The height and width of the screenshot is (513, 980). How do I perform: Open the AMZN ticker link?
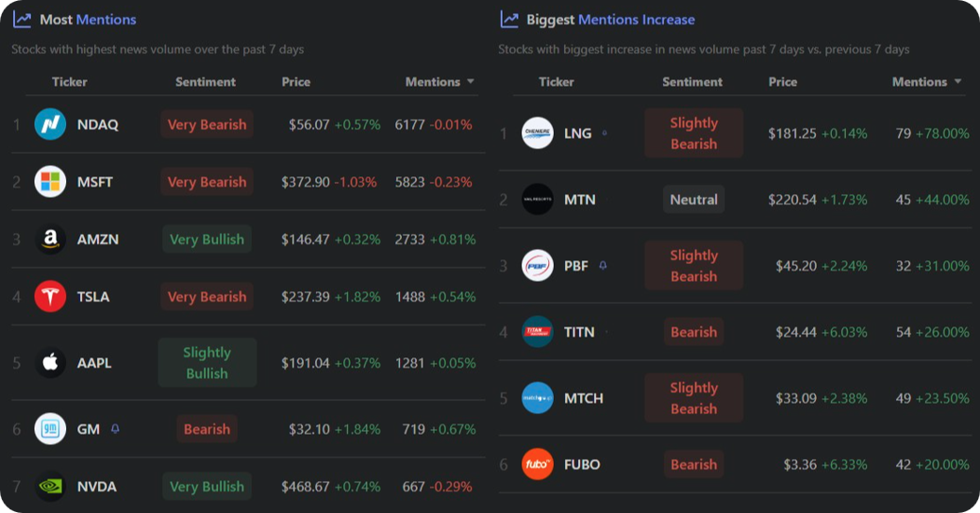tap(97, 240)
